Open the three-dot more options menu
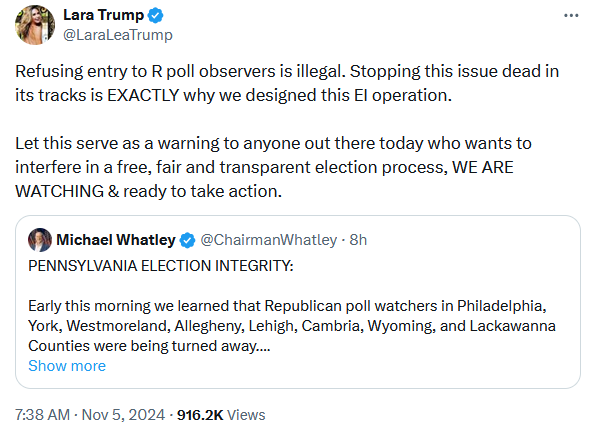The height and width of the screenshot is (431, 596). pos(571,16)
